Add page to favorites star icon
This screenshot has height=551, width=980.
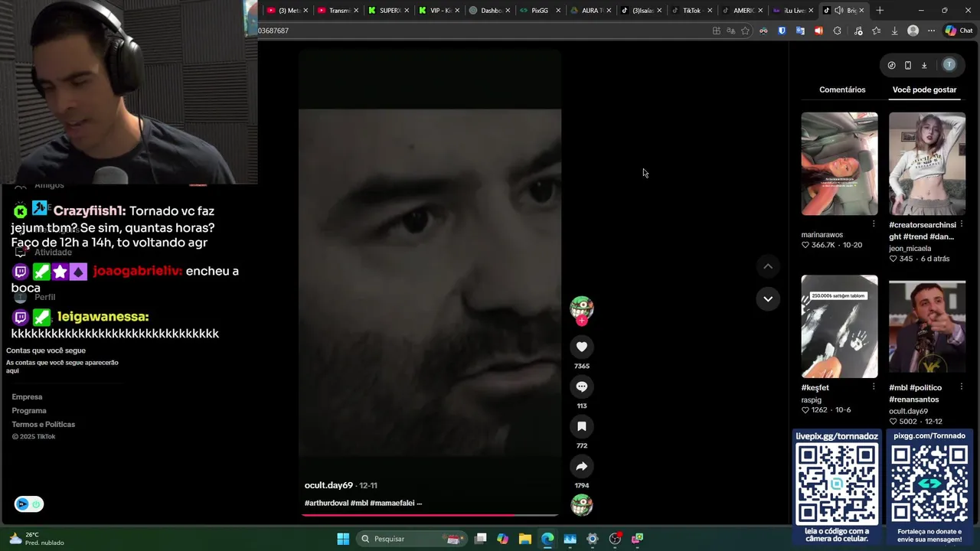[x=745, y=31]
